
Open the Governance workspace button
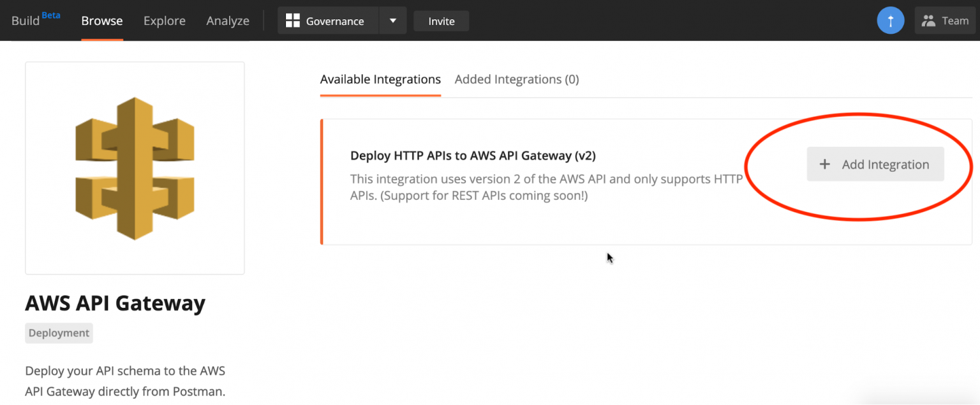tap(329, 21)
